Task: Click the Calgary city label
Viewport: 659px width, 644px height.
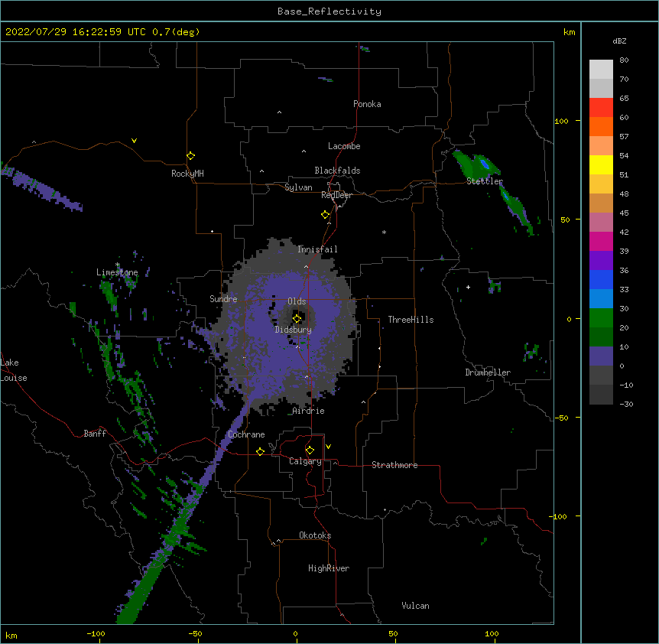Action: tap(305, 461)
